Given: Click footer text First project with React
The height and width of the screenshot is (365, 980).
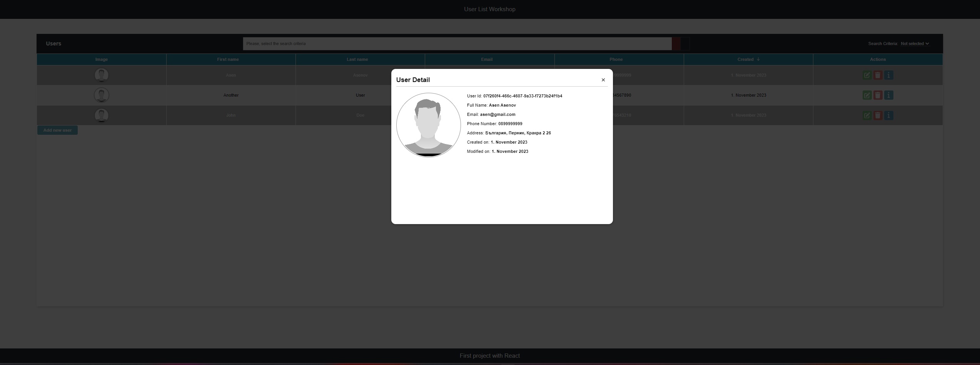Looking at the screenshot, I should coord(489,356).
